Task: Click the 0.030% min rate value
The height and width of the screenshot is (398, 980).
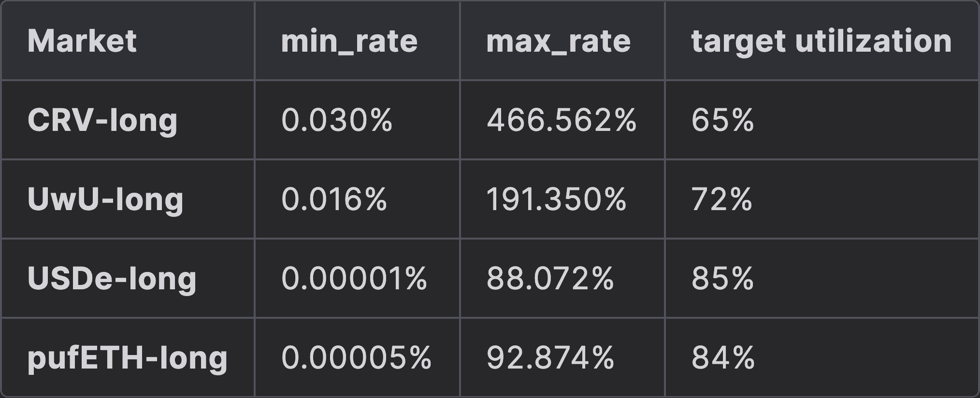Action: 336,120
